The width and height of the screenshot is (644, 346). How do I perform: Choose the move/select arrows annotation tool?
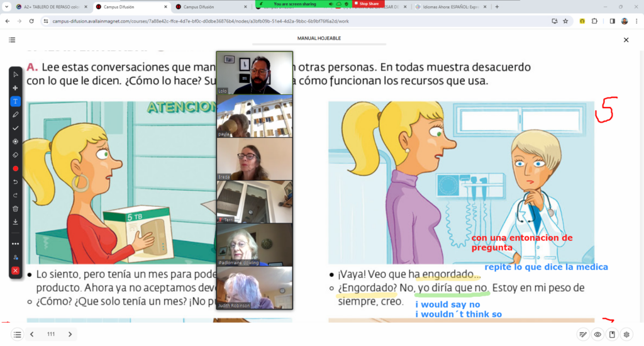(x=16, y=88)
